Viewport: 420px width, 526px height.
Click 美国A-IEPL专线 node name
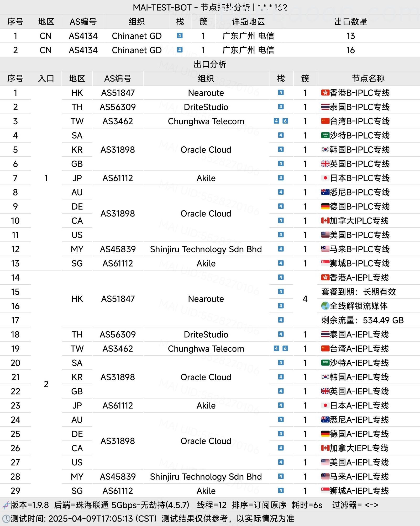click(x=359, y=462)
